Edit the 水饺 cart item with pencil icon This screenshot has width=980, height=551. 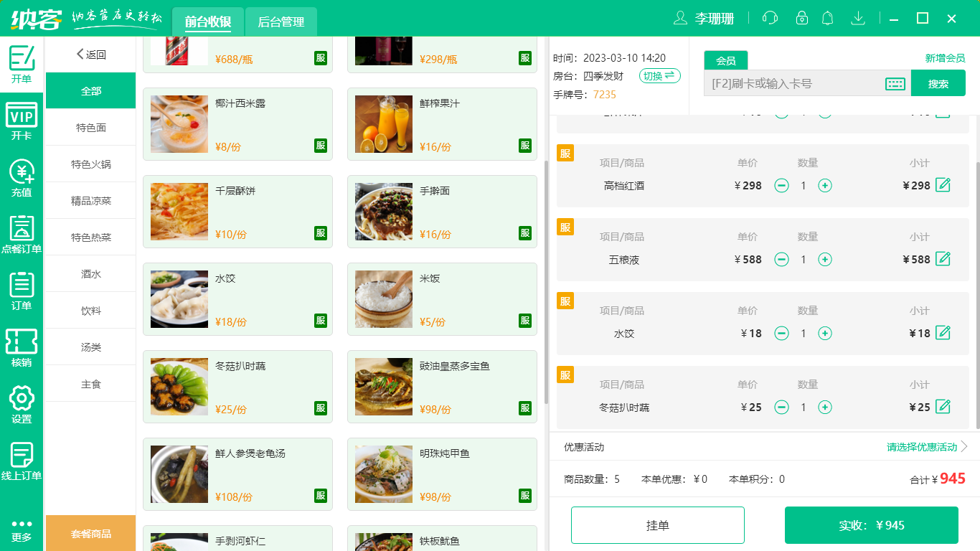click(942, 333)
